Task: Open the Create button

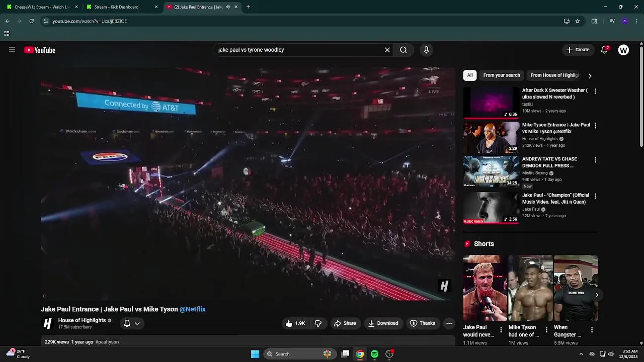Action: (x=578, y=50)
